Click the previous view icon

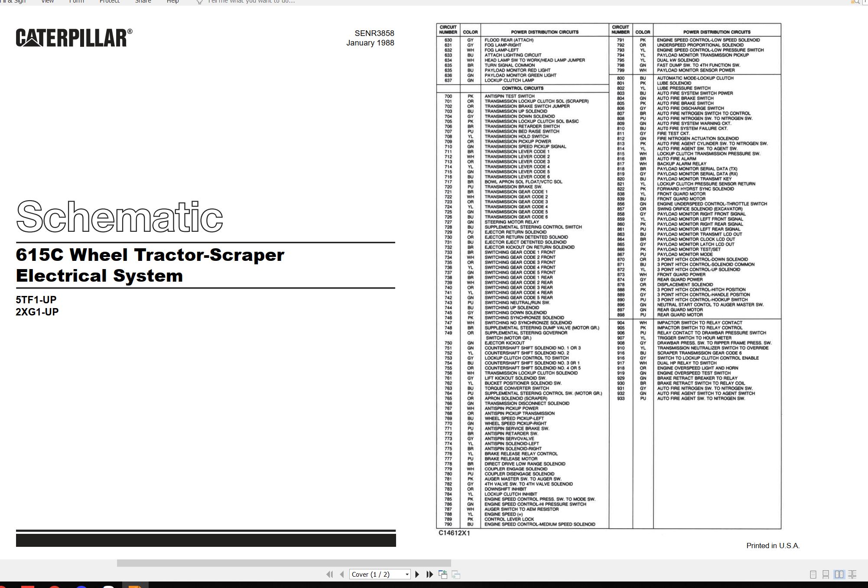coord(443,574)
